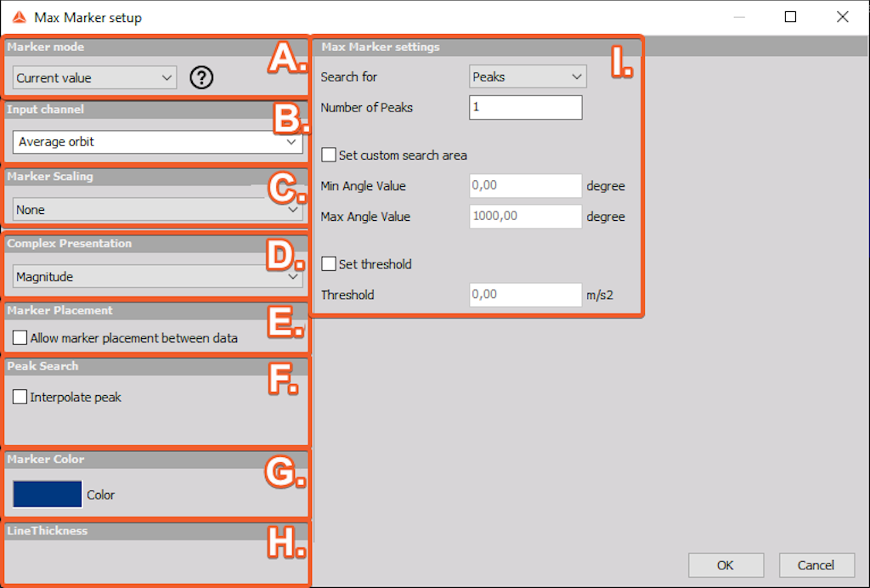The image size is (870, 588).
Task: Open the Complex Presentation dropdown showing Magnitude
Action: [157, 276]
